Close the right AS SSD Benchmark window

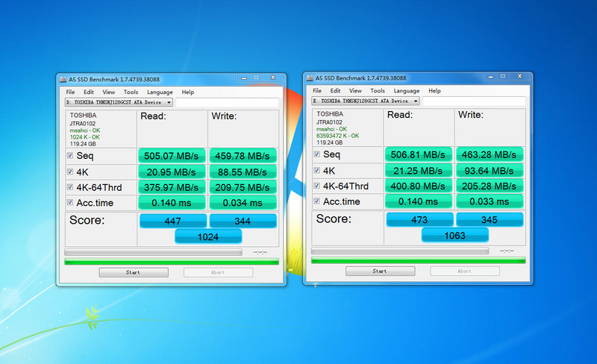(519, 77)
